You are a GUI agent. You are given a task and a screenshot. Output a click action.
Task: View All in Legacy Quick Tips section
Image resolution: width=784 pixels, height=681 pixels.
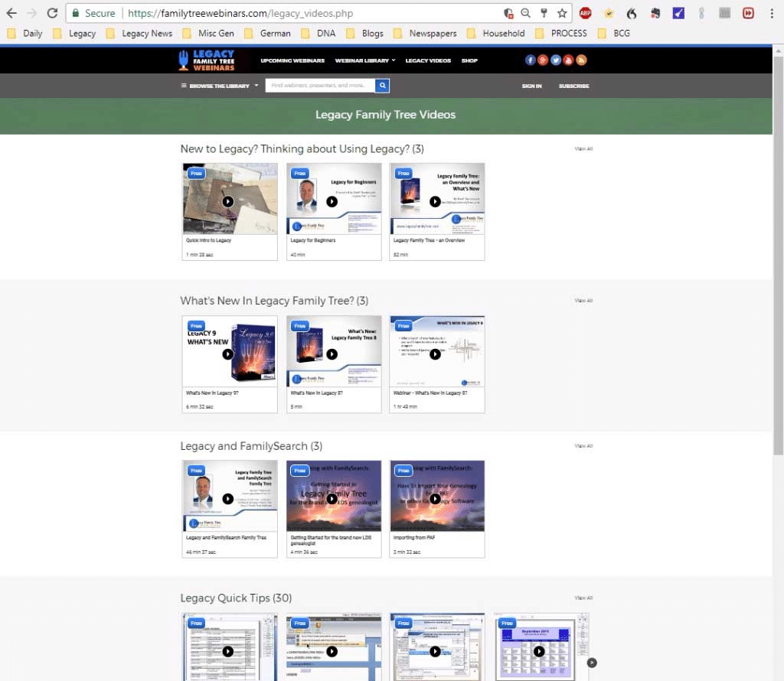coord(583,598)
